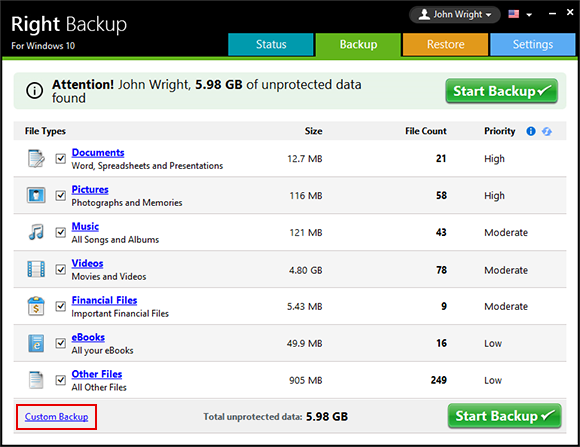Viewport: 580px width, 447px height.
Task: Minimize the Right Backup window
Action: 552,14
